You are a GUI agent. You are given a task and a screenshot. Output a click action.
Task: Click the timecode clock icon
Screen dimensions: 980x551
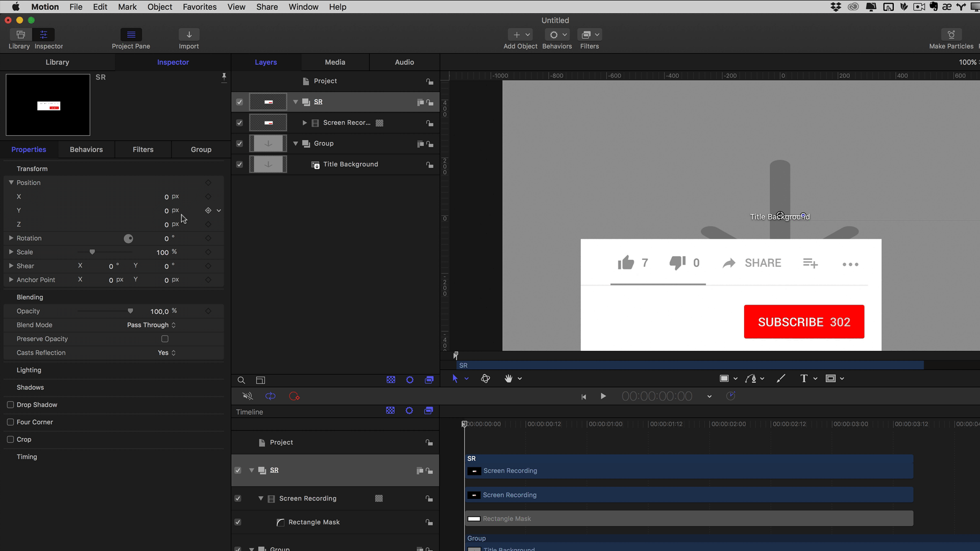pyautogui.click(x=731, y=396)
